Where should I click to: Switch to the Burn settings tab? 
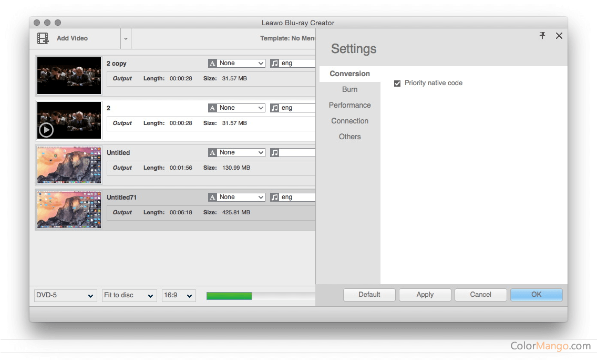[349, 89]
